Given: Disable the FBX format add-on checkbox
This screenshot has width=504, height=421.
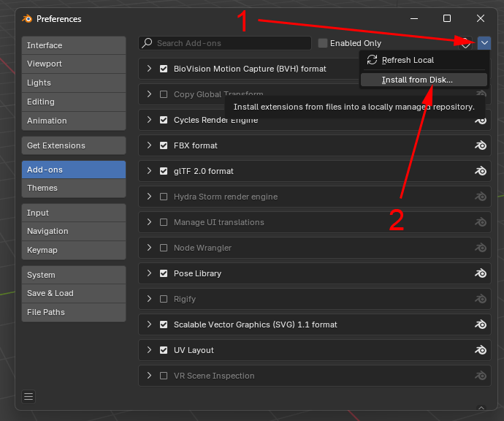Looking at the screenshot, I should point(164,145).
